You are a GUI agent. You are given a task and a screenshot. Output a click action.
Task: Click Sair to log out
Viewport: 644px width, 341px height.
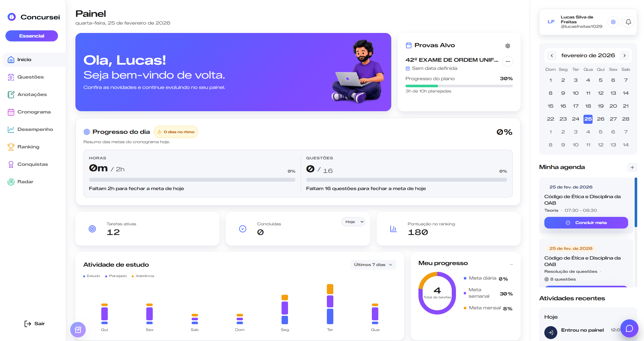coord(35,324)
